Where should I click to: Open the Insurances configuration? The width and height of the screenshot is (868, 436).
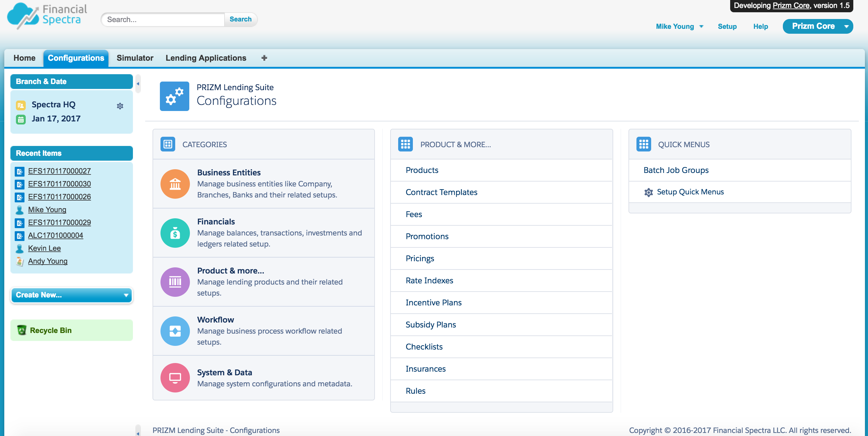[x=425, y=369]
